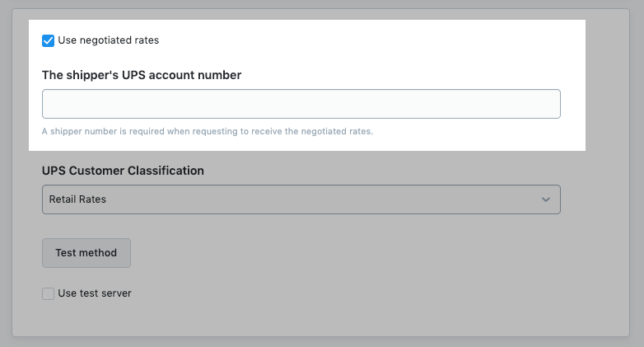Click the "Retail Rates" selected value
This screenshot has width=644, height=347.
pos(77,199)
